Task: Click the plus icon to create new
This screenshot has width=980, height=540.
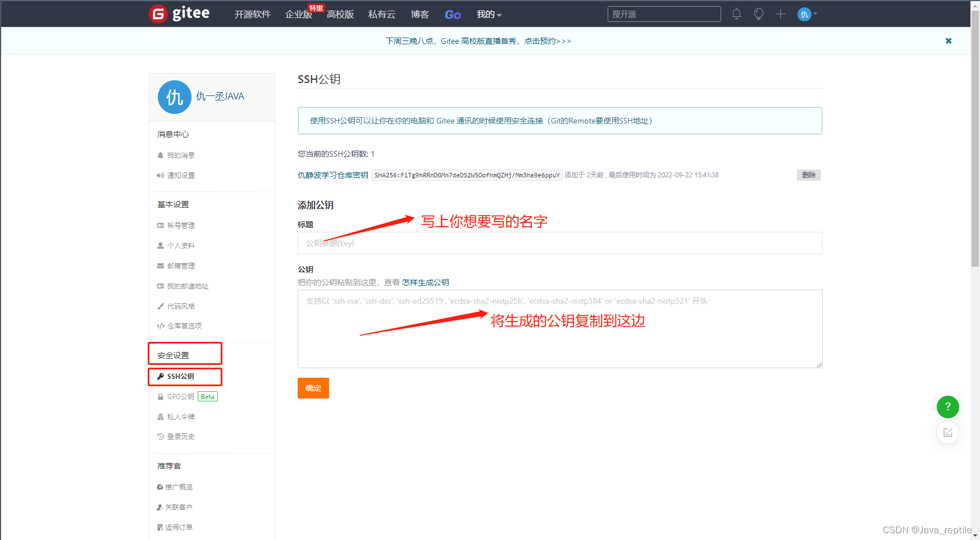Action: click(781, 14)
